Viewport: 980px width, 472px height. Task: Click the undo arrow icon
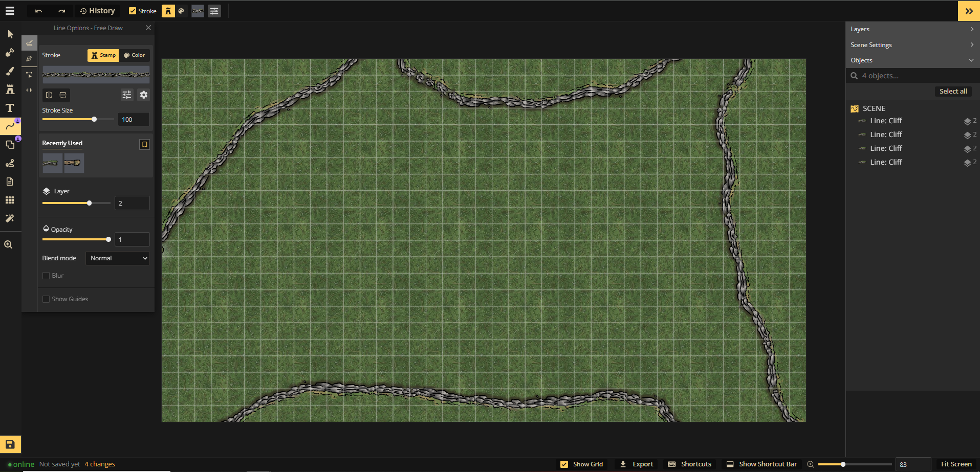point(38,11)
